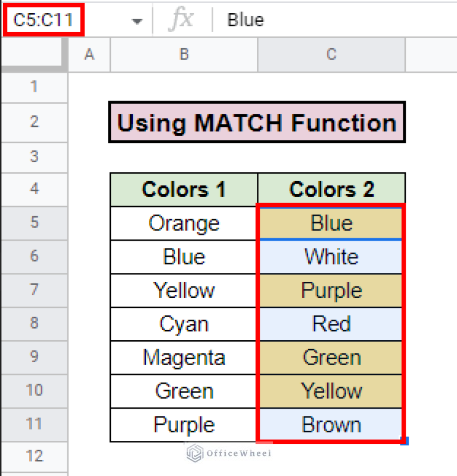Select the Magenta cell
This screenshot has width=457, height=476.
(x=184, y=357)
